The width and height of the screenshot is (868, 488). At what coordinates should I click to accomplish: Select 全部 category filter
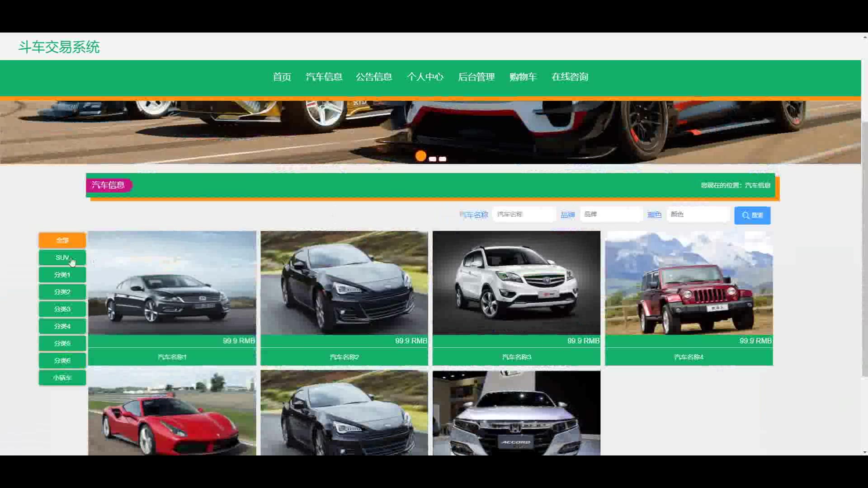pos(62,240)
